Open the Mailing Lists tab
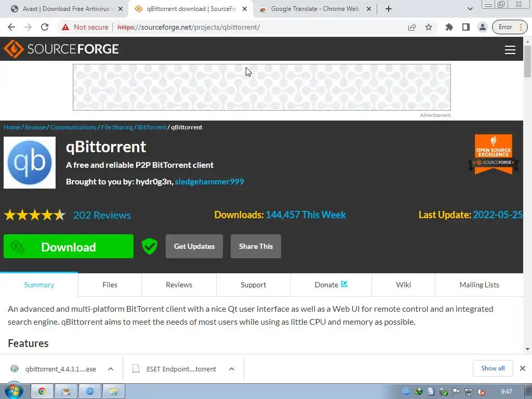This screenshot has height=399, width=532. click(479, 285)
